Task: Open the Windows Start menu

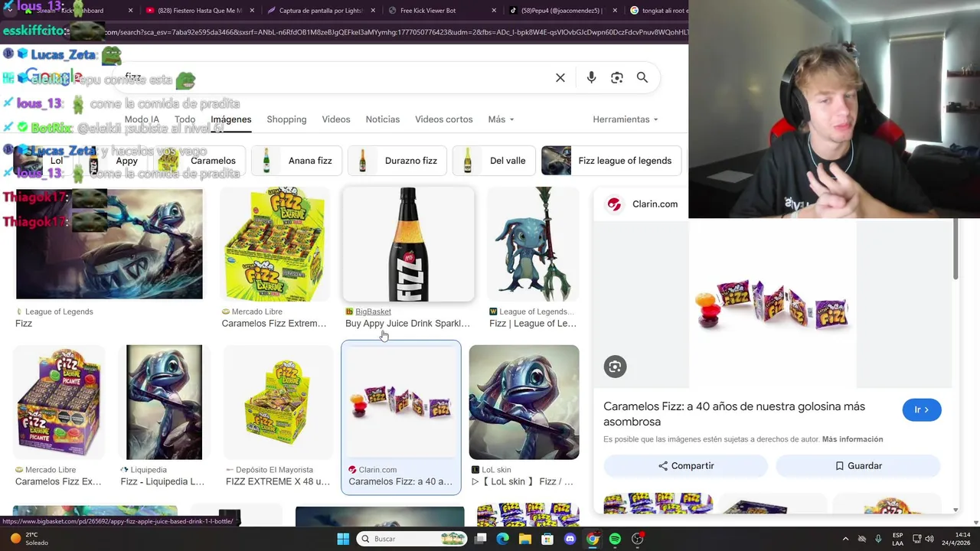Action: 343,539
